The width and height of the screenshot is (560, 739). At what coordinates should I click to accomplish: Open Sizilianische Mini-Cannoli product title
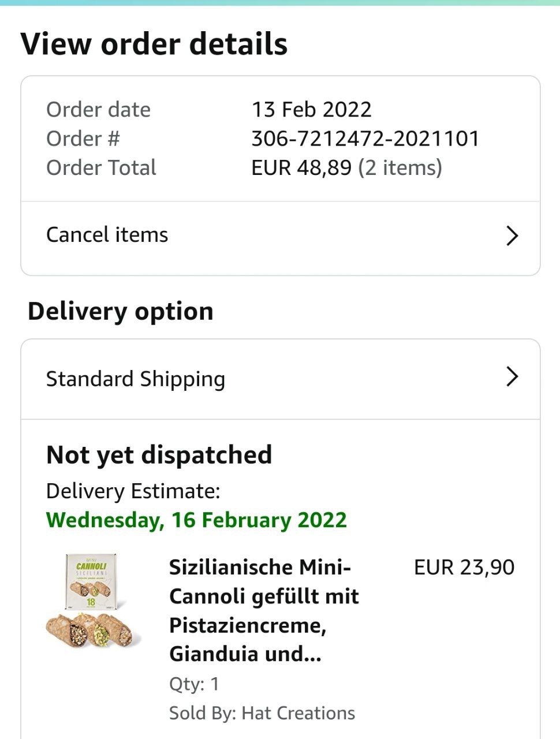(x=264, y=610)
